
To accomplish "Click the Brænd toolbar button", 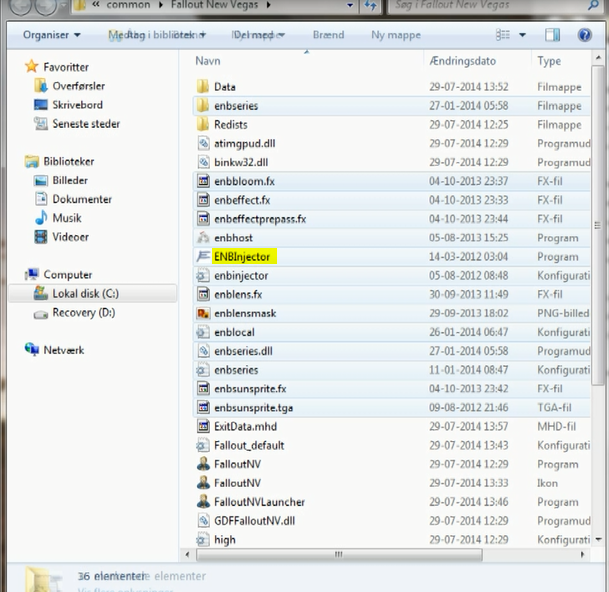I will (329, 35).
